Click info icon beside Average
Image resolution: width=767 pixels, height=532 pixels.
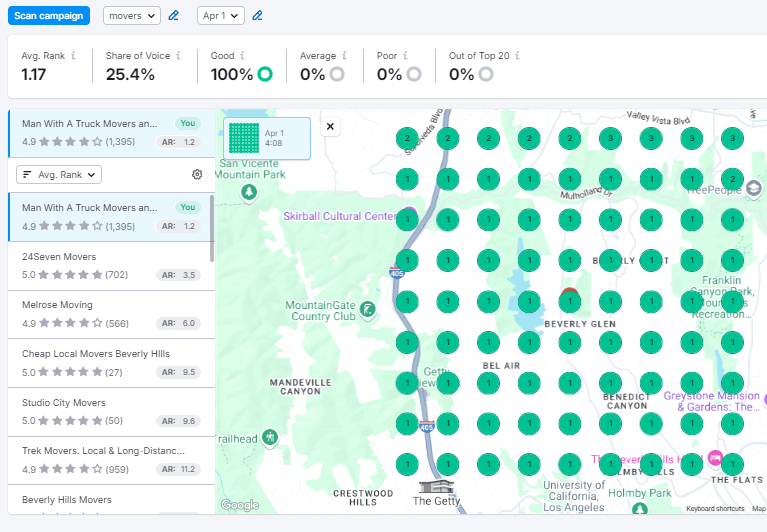coord(344,55)
